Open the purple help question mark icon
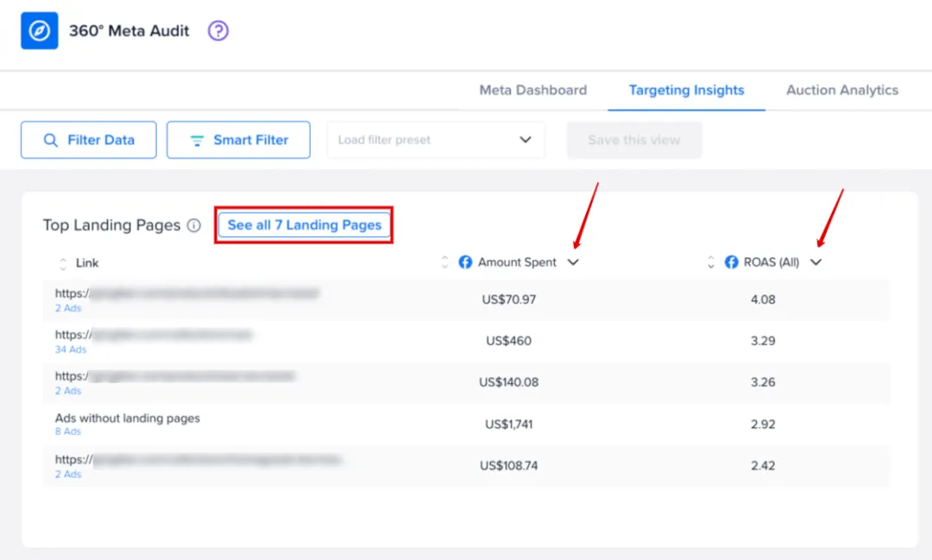Viewport: 932px width, 560px height. click(218, 30)
